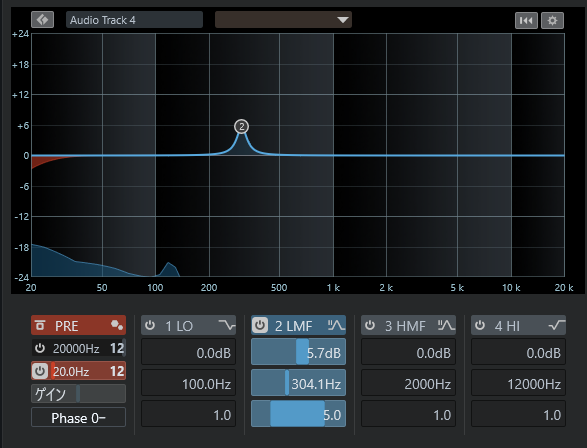This screenshot has width=587, height=448.
Task: Choose 1 LO band filter type
Action: 227,325
